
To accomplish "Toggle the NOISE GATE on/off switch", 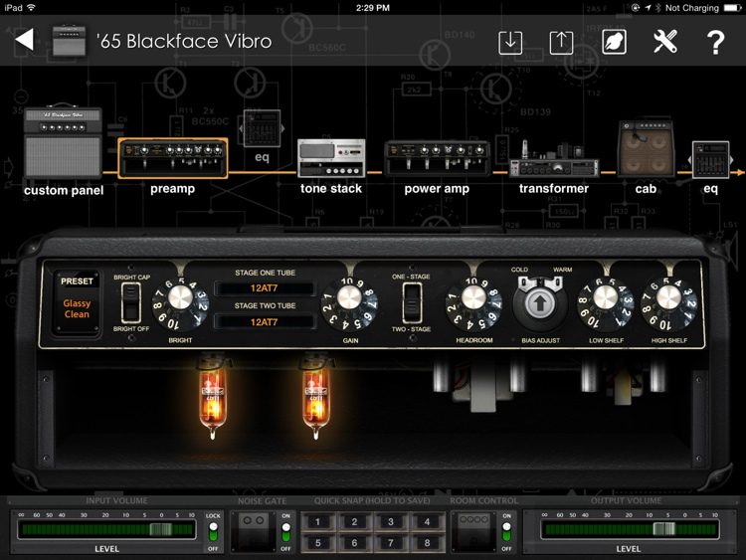I will coord(285,532).
